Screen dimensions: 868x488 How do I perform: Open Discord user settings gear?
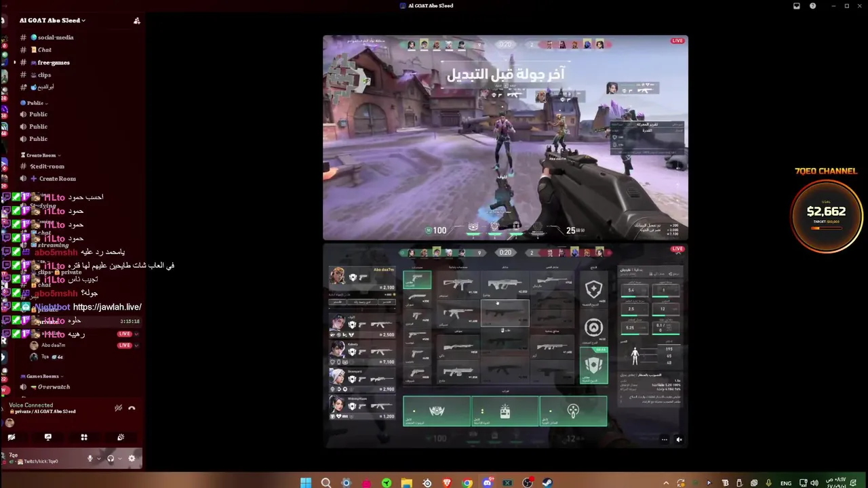[132, 458]
